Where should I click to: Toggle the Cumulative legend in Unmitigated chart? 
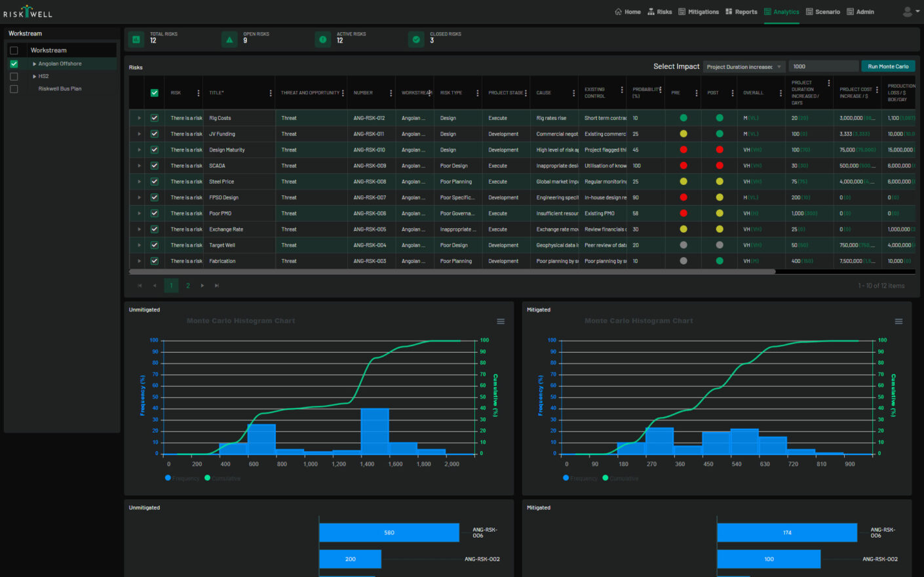223,479
